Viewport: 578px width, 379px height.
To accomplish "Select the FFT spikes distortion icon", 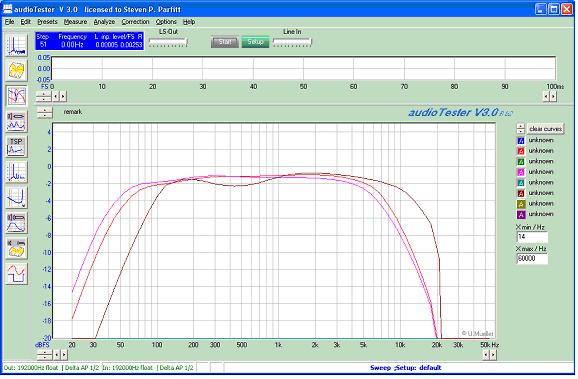I will point(17,172).
